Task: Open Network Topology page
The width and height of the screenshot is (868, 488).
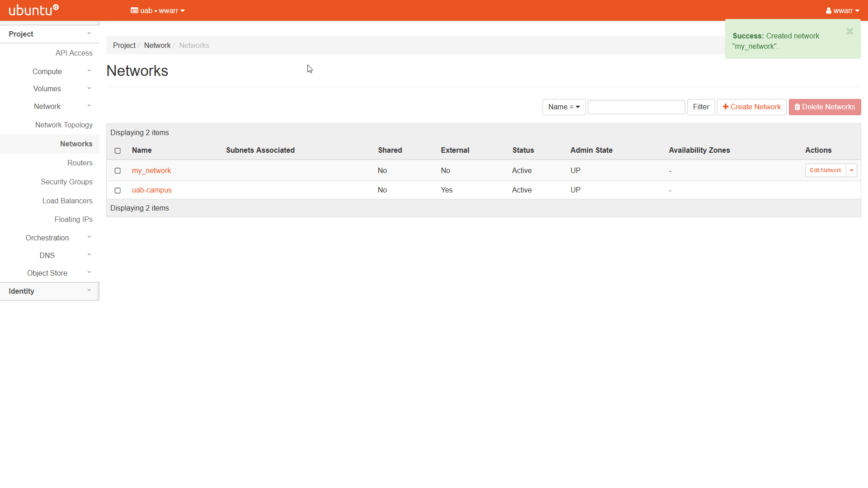Action: pos(64,125)
